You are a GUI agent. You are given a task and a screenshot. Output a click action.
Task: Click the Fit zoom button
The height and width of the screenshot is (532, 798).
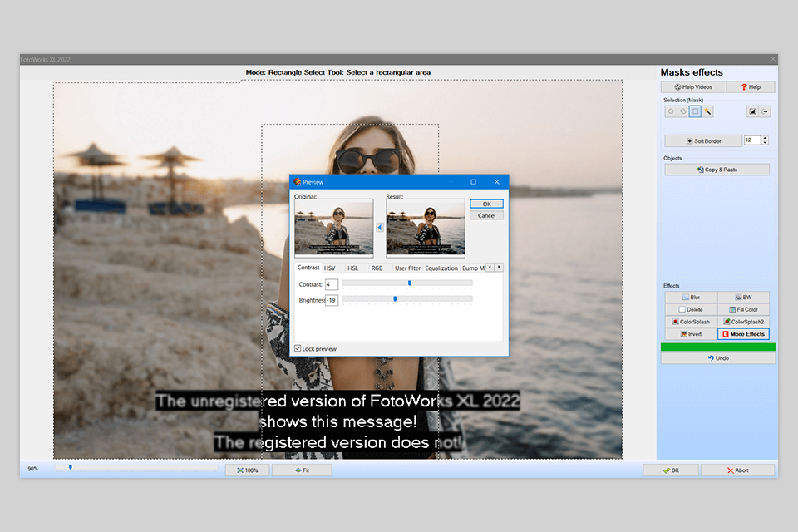pyautogui.click(x=302, y=470)
